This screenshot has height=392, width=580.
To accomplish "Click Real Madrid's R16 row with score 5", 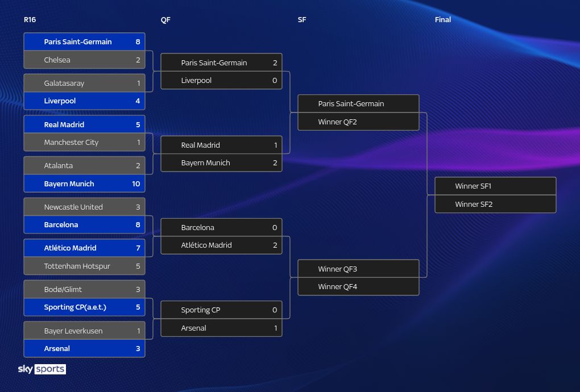I will click(84, 124).
